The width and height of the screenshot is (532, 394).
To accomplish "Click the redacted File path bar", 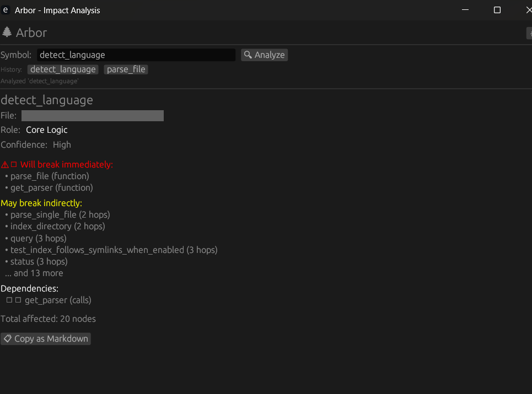I will (x=92, y=116).
